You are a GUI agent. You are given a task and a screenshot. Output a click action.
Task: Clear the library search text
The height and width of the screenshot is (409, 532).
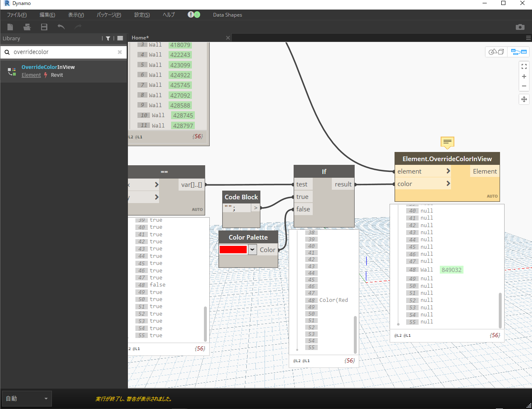click(x=120, y=52)
